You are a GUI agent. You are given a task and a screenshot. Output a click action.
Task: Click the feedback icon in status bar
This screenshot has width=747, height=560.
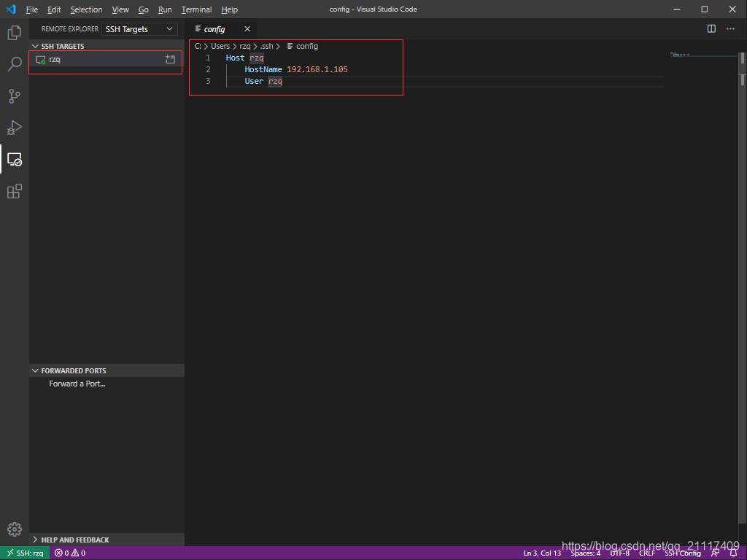[x=715, y=553]
